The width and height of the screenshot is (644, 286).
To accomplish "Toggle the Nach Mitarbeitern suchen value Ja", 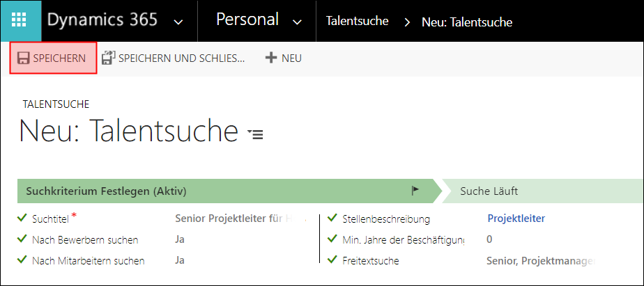I will (x=180, y=261).
